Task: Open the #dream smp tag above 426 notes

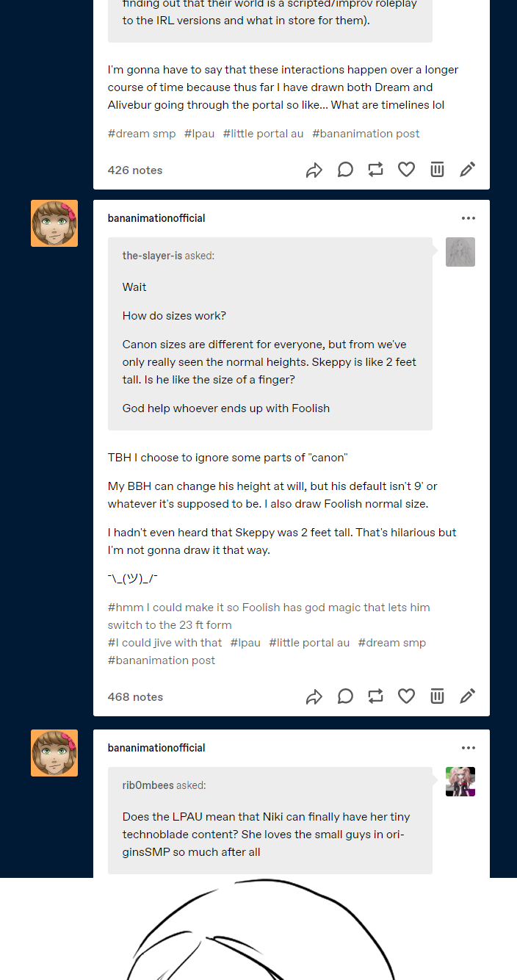Action: [x=142, y=134]
